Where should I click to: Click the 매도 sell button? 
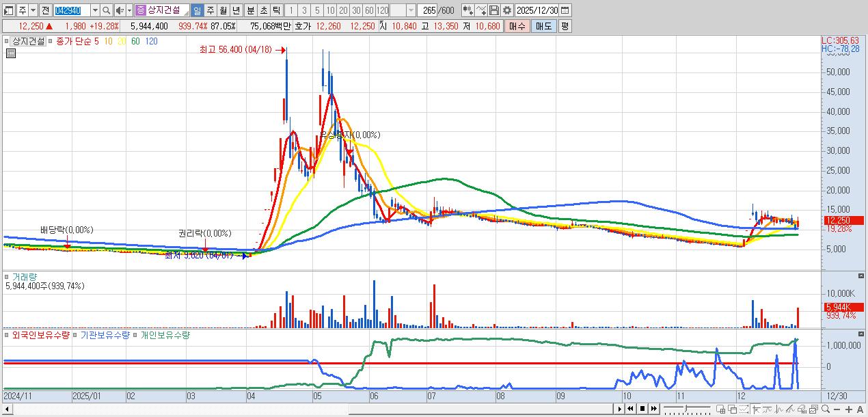544,26
